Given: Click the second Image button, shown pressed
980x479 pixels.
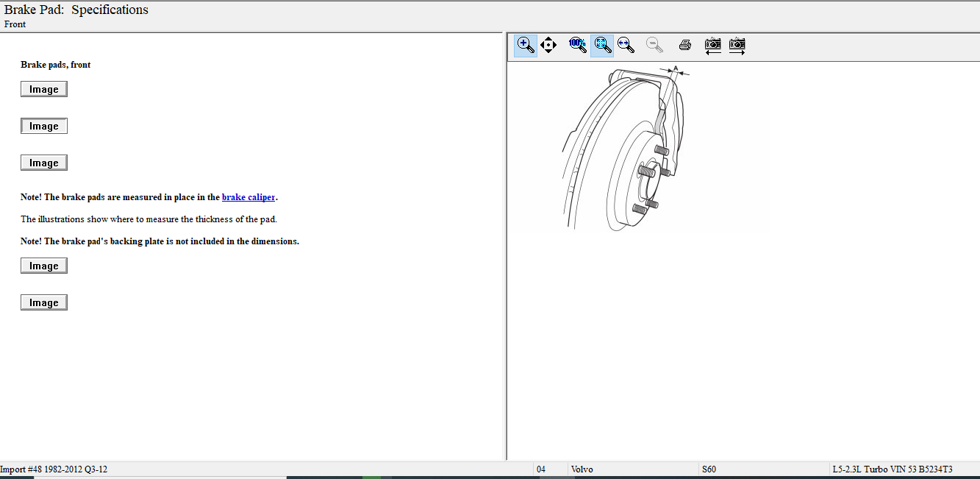Looking at the screenshot, I should click(x=44, y=126).
